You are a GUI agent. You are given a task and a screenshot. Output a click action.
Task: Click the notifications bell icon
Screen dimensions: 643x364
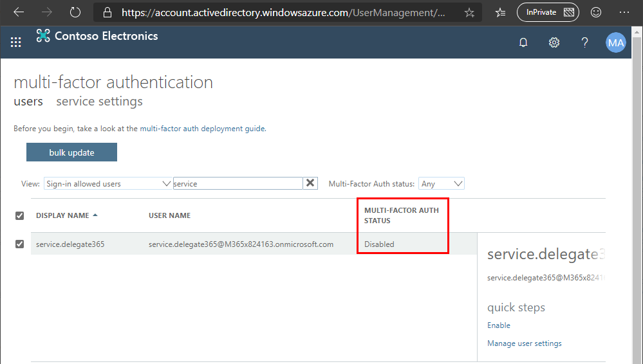(x=523, y=42)
